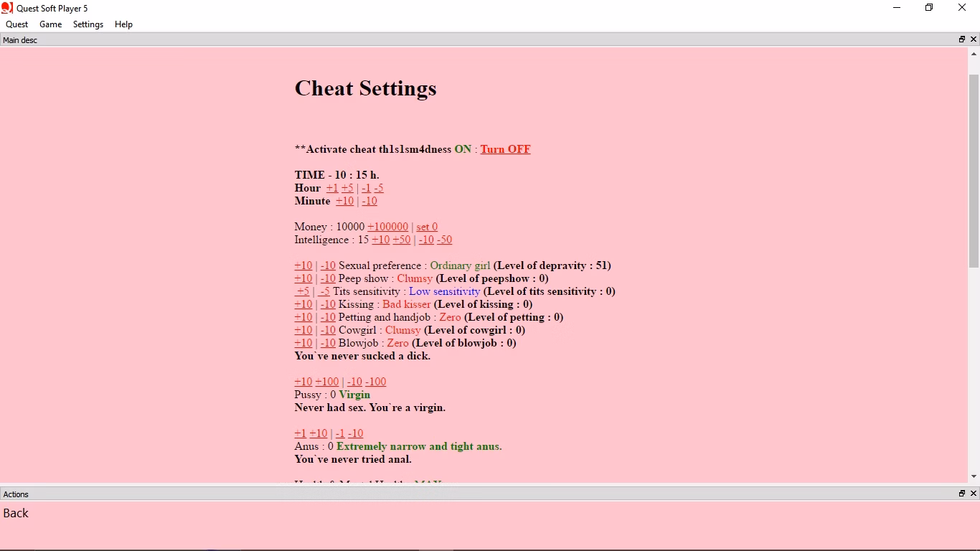Increase Intelligence by 50
980x551 pixels.
pos(402,240)
